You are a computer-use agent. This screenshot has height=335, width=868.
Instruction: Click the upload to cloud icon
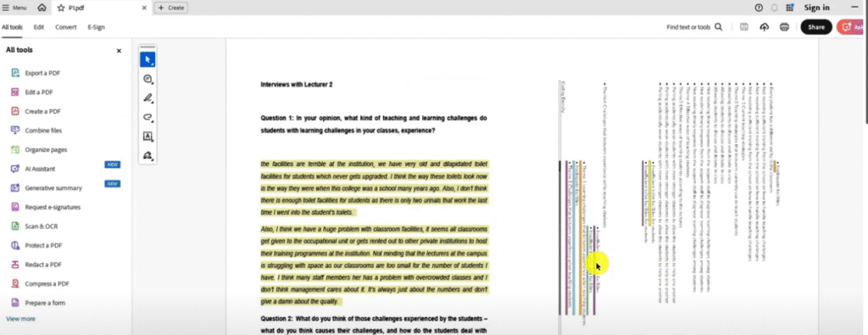click(765, 27)
